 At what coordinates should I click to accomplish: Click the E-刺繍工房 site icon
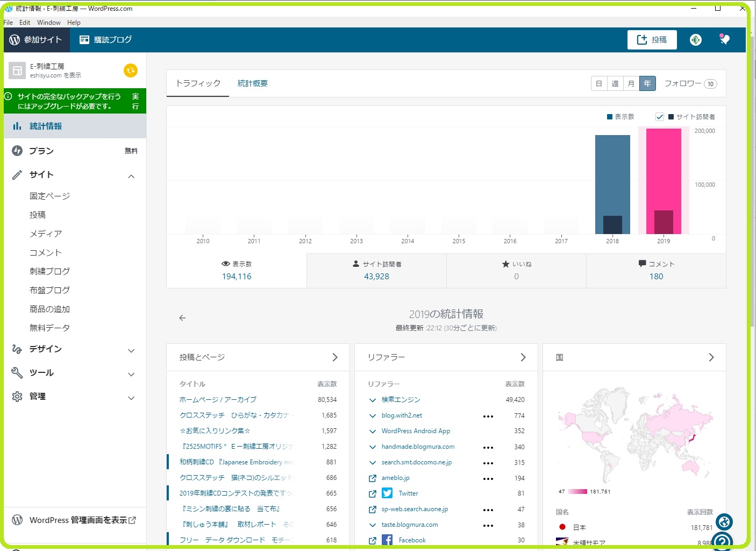coord(17,70)
